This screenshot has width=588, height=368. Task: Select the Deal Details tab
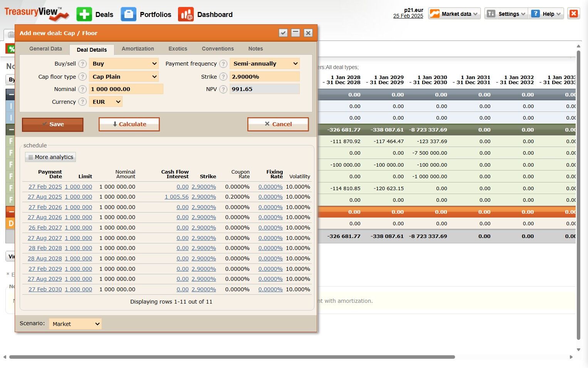92,49
